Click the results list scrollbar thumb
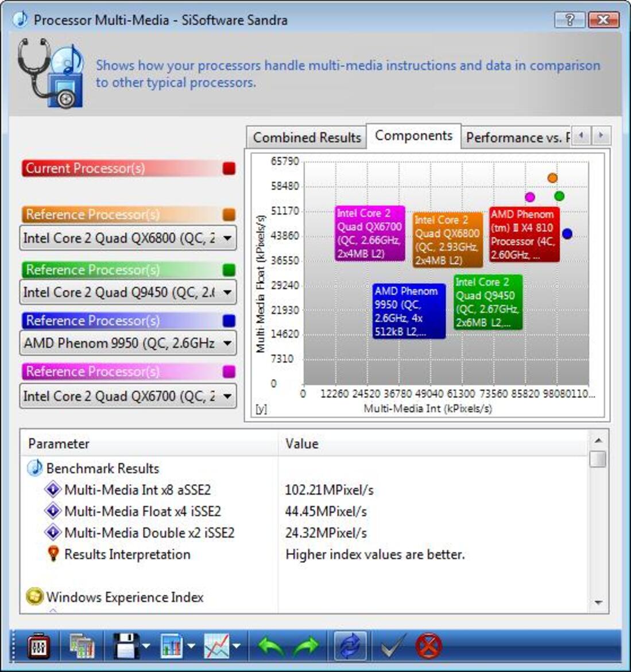 (598, 459)
